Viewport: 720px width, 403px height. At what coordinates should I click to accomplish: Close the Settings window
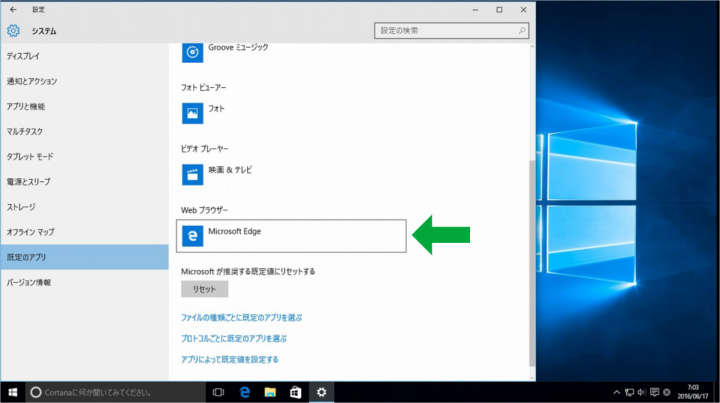523,10
